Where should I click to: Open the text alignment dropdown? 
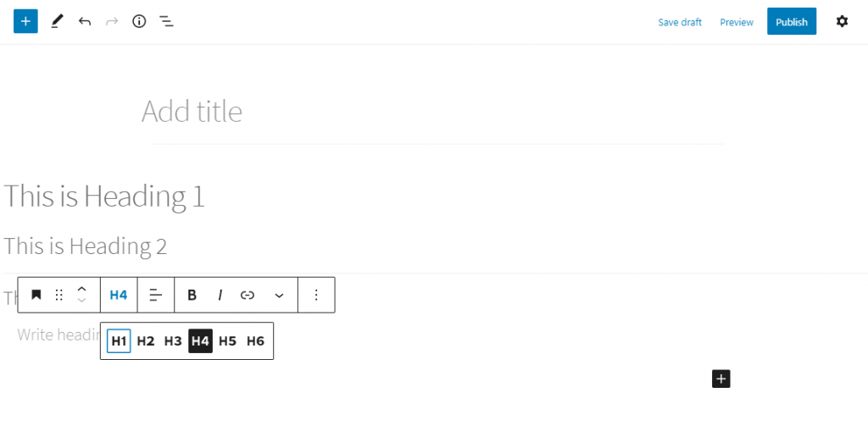pos(156,295)
